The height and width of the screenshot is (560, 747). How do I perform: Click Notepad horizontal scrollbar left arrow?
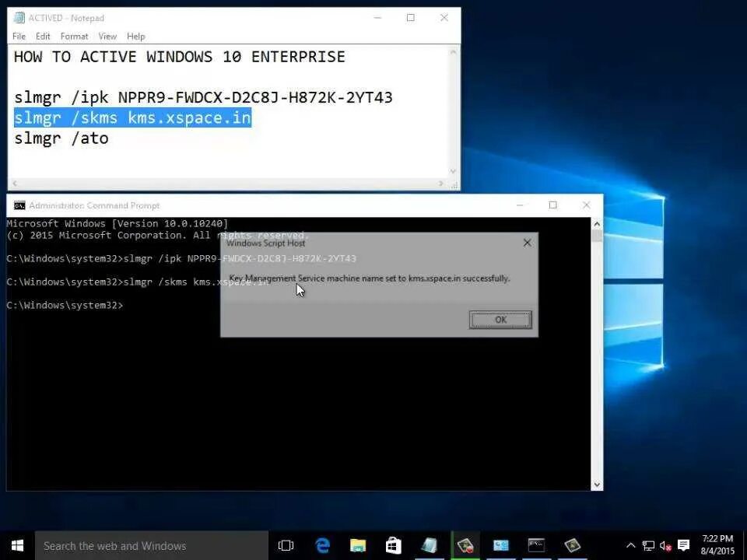tap(14, 184)
